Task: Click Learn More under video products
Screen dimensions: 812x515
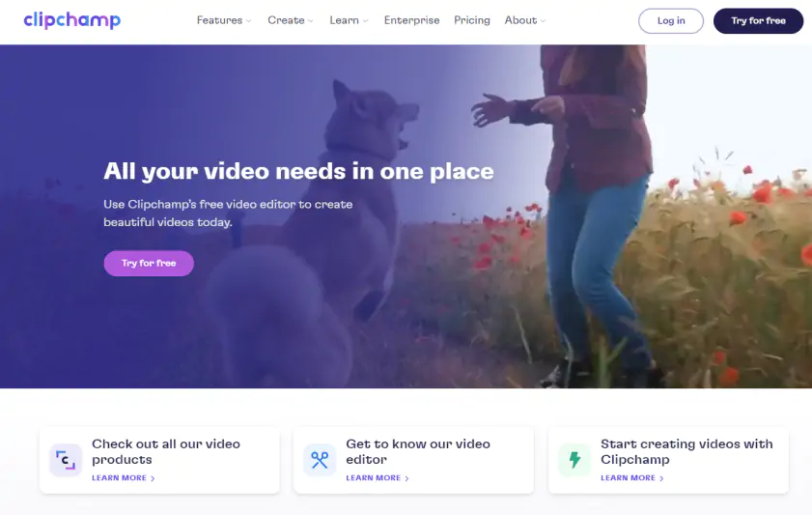Action: tap(124, 477)
